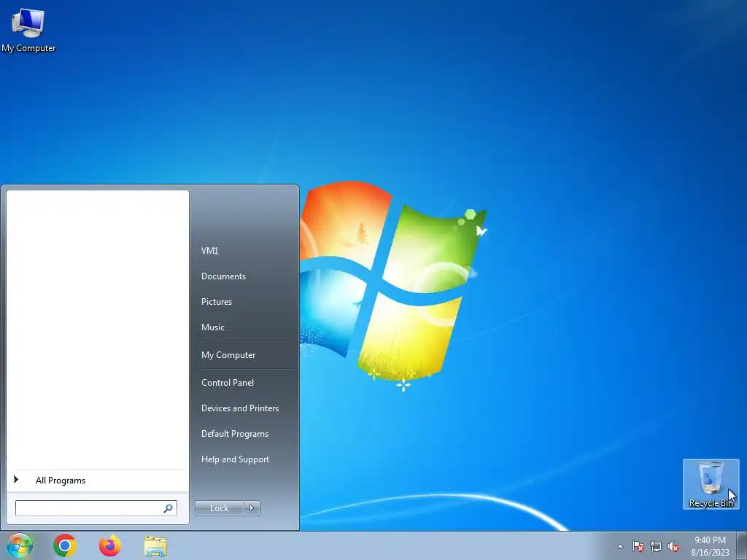Open the shutdown options arrow next to Lock
This screenshot has height=560, width=747.
pyautogui.click(x=252, y=508)
